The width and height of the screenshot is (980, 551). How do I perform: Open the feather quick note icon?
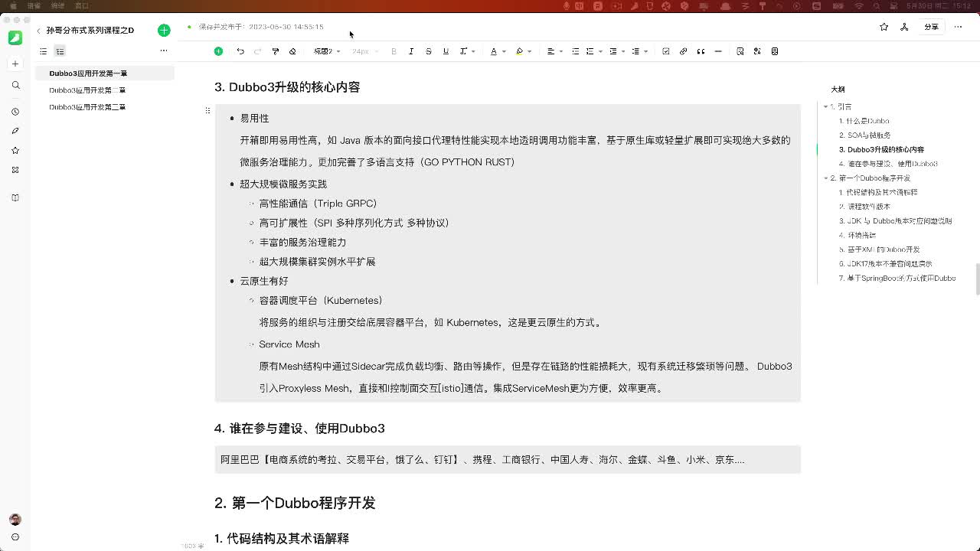click(x=15, y=131)
